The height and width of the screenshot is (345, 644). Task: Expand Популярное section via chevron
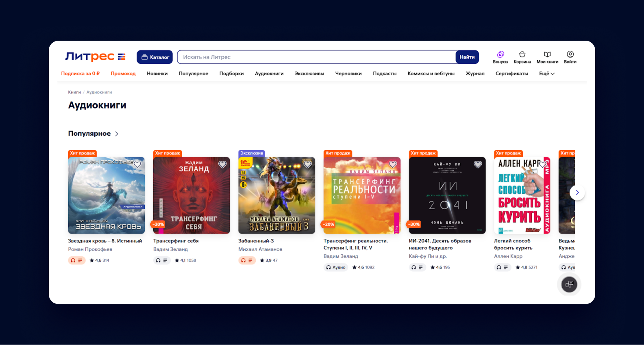point(117,134)
